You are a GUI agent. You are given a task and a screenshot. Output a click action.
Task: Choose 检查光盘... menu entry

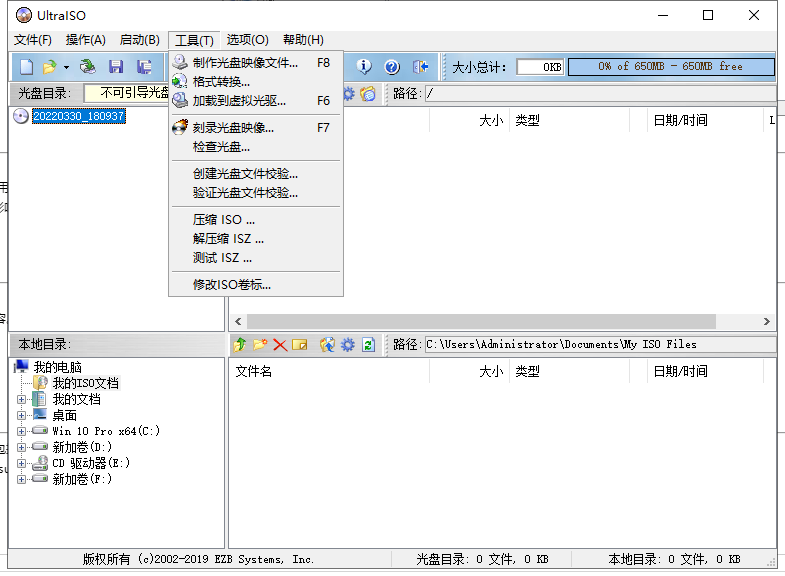[x=256, y=147]
